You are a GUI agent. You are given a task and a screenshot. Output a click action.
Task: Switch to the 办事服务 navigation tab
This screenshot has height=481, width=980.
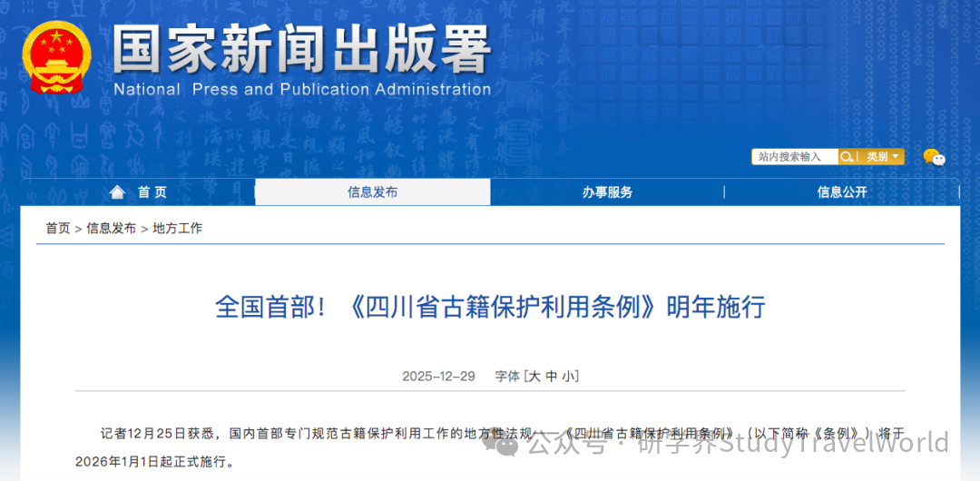[x=607, y=192]
